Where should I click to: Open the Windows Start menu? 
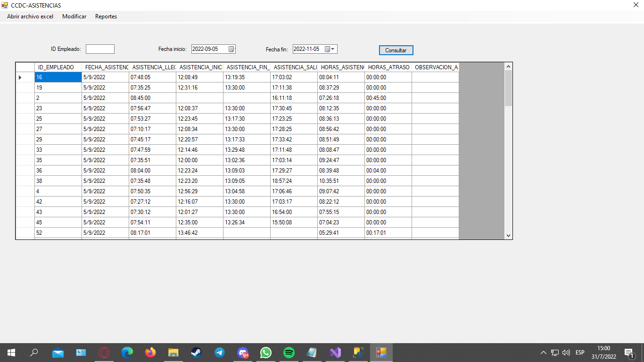coord(11,353)
